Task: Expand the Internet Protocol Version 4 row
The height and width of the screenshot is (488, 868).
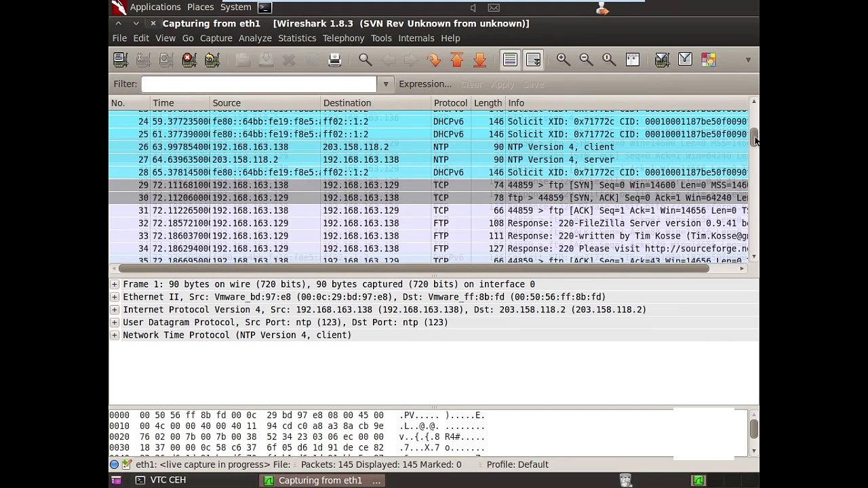Action: (x=114, y=310)
